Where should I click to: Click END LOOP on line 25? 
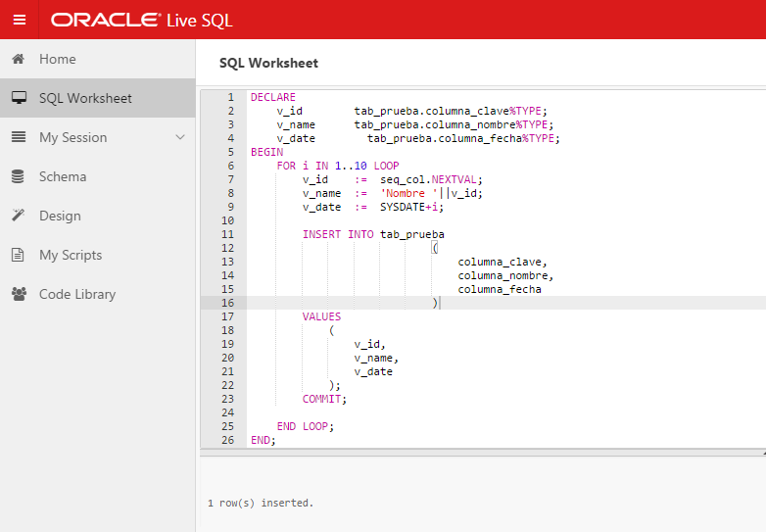[x=306, y=426]
